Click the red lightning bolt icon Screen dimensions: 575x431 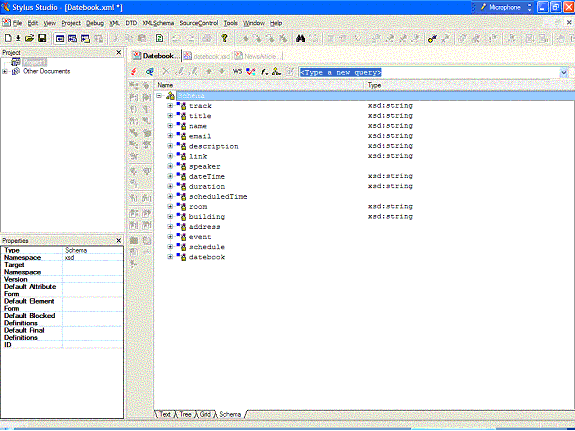point(134,72)
